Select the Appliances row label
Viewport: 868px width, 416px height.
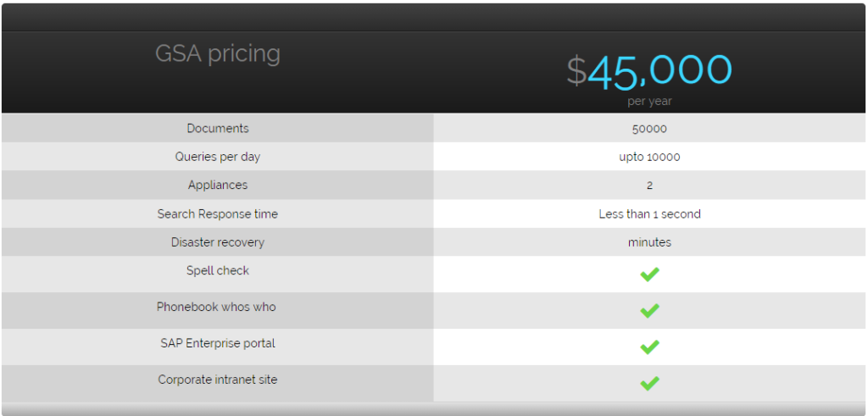tap(218, 186)
